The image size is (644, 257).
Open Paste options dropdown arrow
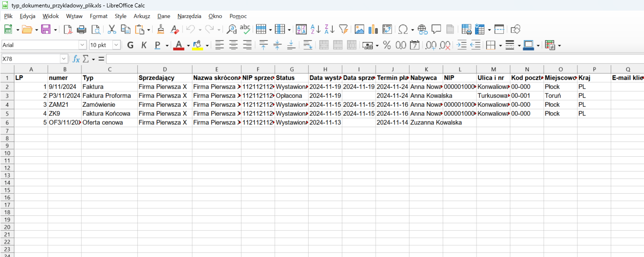click(148, 30)
